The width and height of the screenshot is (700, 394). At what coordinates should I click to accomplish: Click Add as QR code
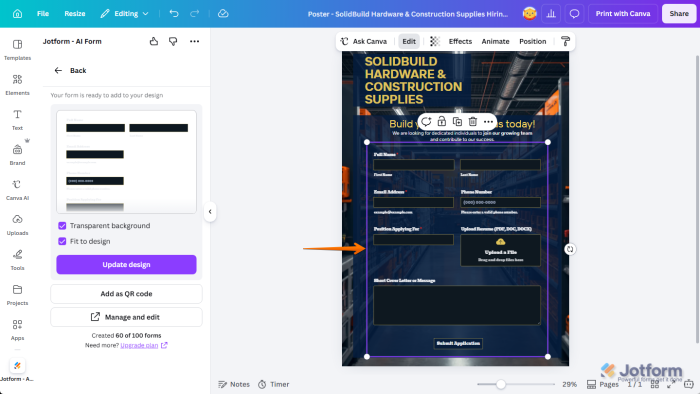[x=126, y=294]
